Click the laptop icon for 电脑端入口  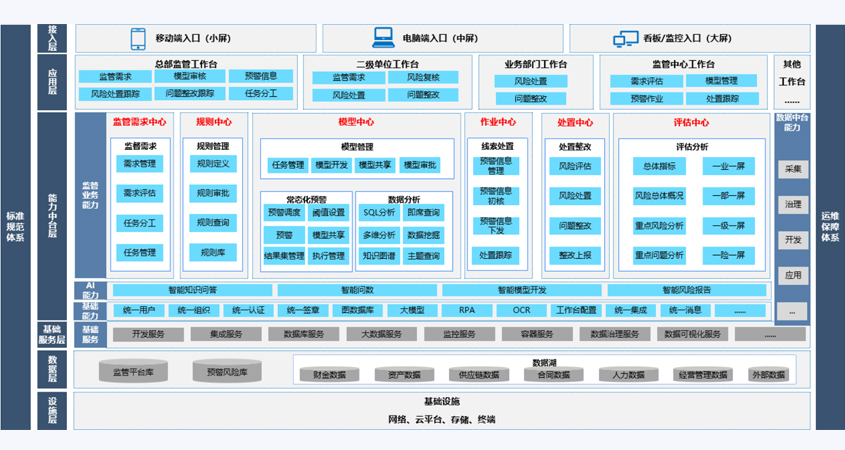(383, 38)
